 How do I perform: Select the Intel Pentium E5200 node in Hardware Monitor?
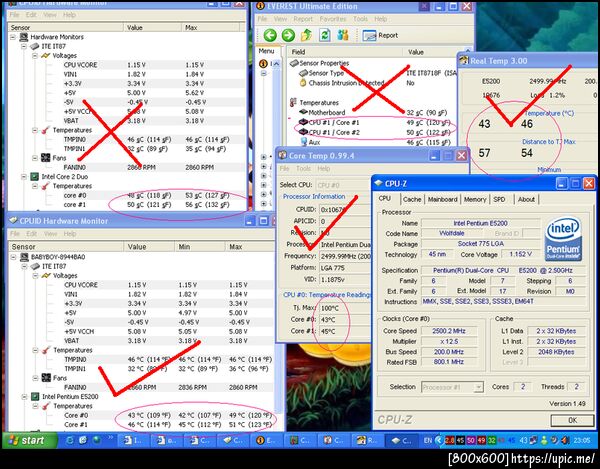tap(65, 396)
